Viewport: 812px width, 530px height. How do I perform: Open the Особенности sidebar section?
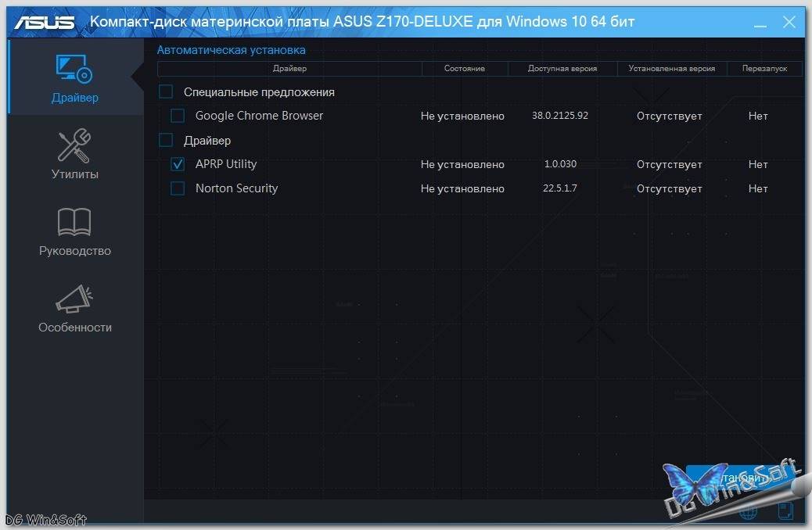point(75,307)
